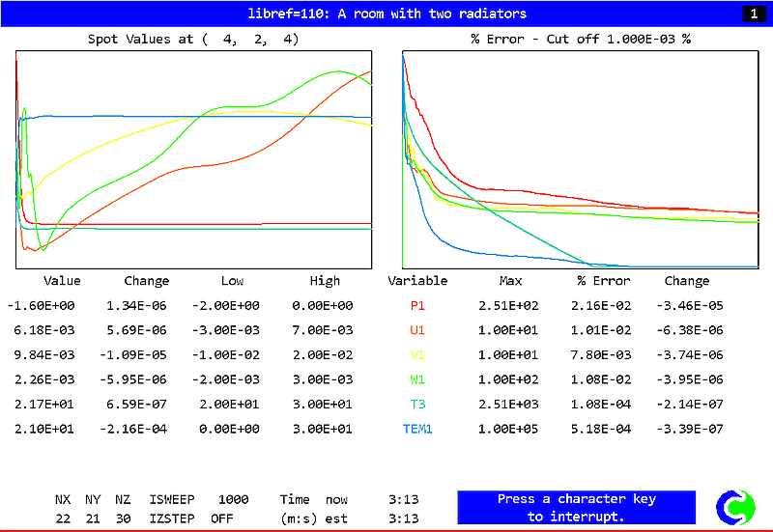This screenshot has width=773, height=532.
Task: Click the black box numbered 1
Action: [753, 14]
